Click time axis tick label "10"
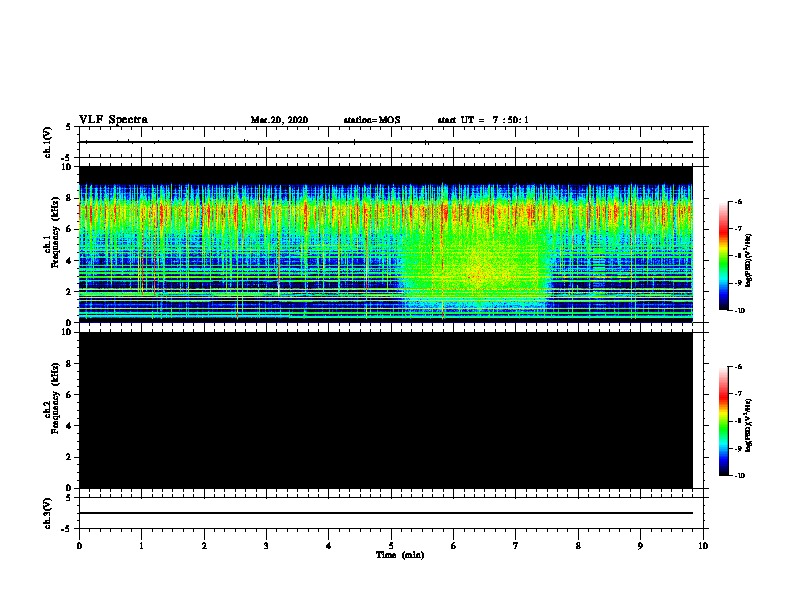Viewport: 792px width, 612px height. pyautogui.click(x=703, y=546)
